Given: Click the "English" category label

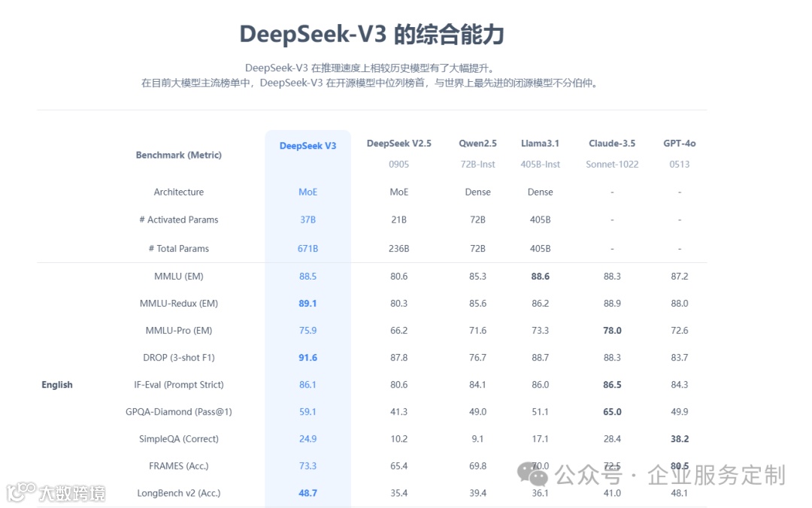Looking at the screenshot, I should 57,385.
